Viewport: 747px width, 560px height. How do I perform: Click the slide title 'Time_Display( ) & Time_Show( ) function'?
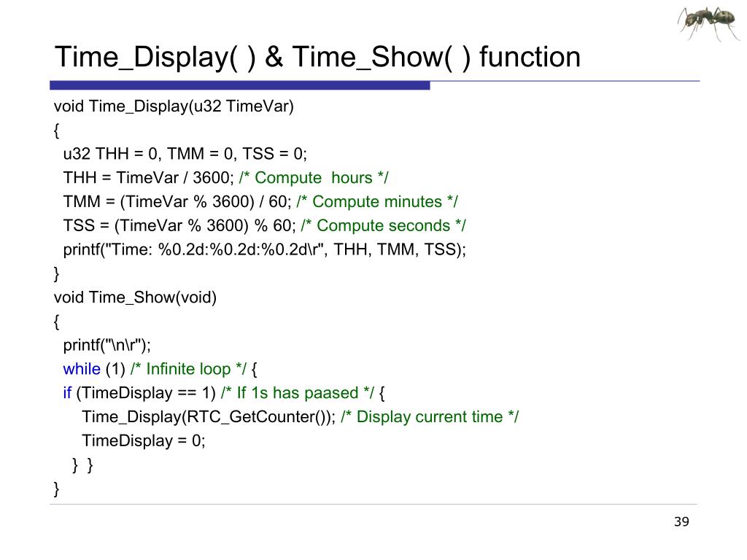318,57
